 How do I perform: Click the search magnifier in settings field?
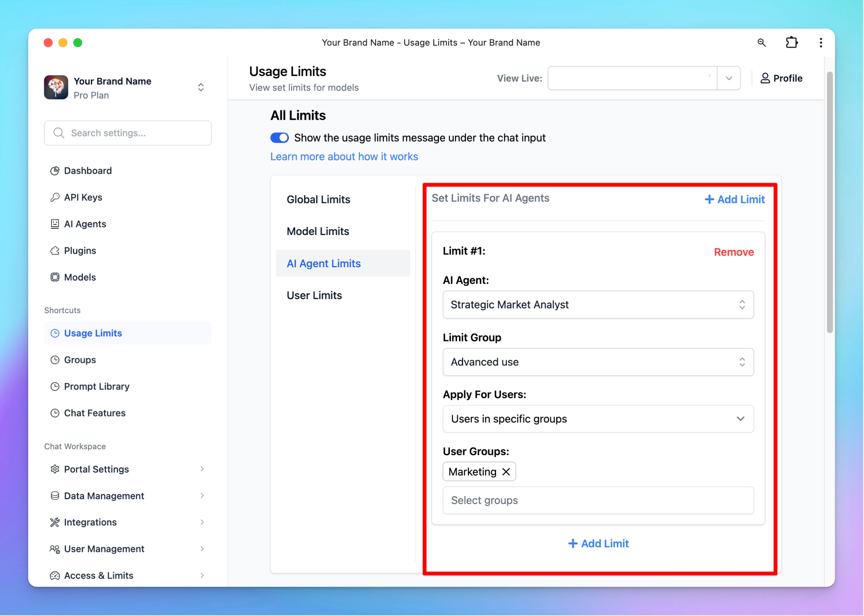pyautogui.click(x=59, y=133)
